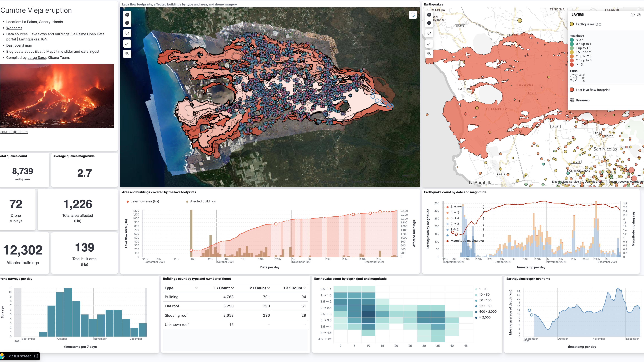Select the measure tool on lava map

pyautogui.click(x=128, y=44)
